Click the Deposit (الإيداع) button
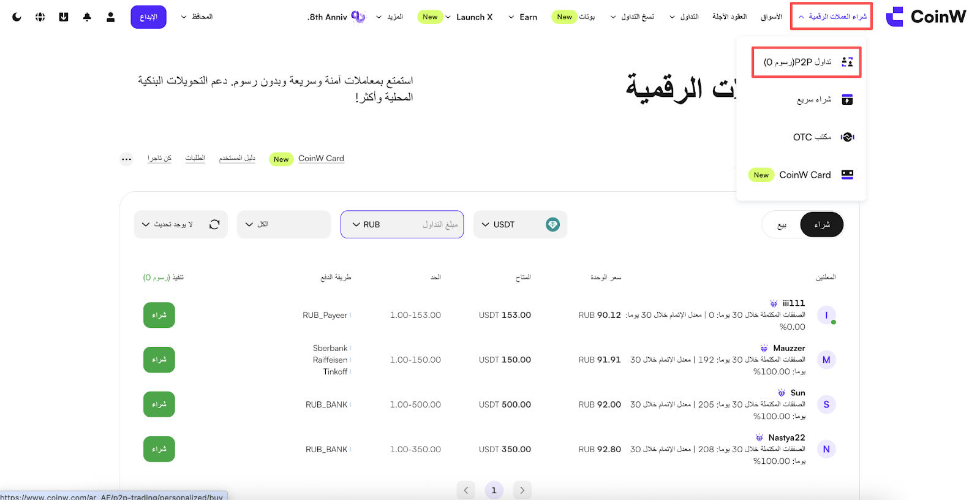The width and height of the screenshot is (980, 500). pos(148,17)
